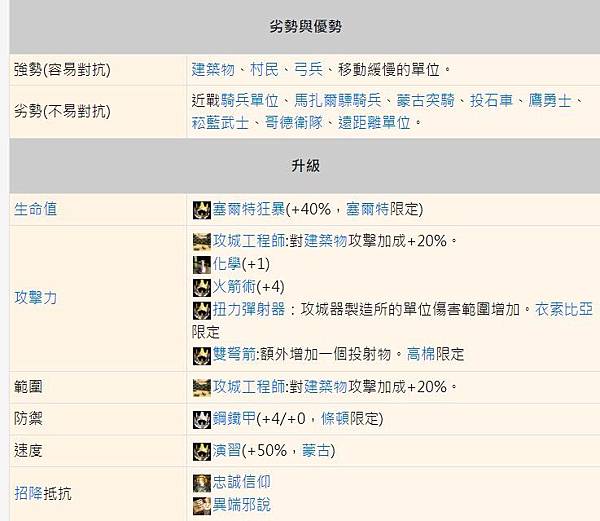Image resolution: width=600 pixels, height=521 pixels.
Task: Open the 攻城工程師 text link in 攻擊力 row
Action: point(249,241)
